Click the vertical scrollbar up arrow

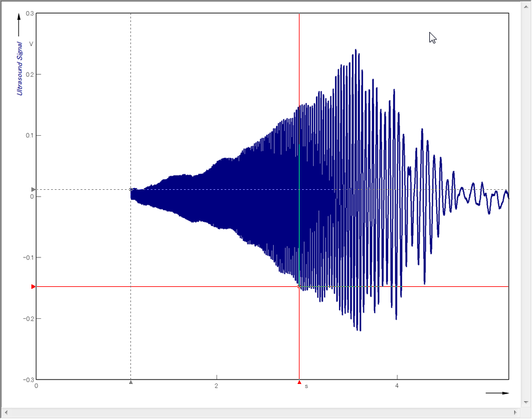[x=526, y=6]
